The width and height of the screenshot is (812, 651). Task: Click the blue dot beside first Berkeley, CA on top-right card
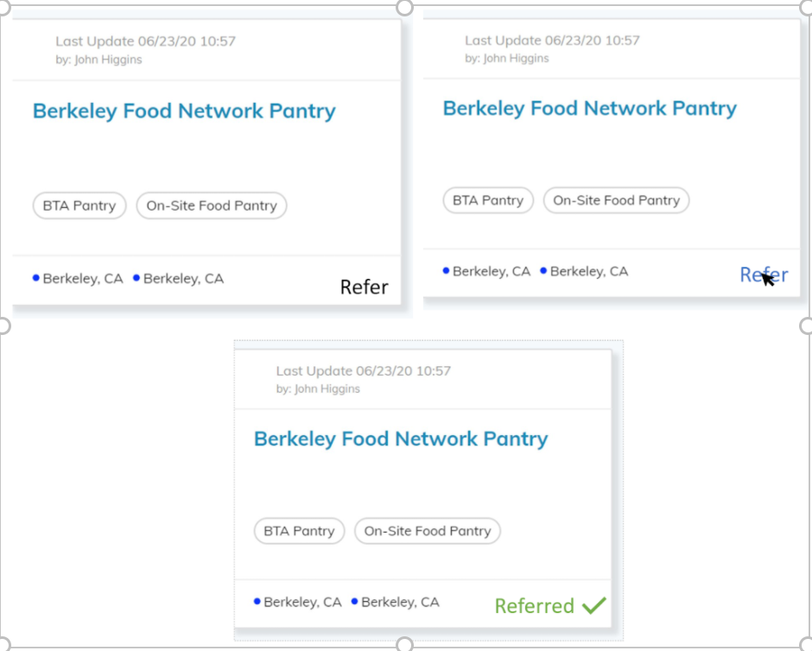tap(447, 271)
